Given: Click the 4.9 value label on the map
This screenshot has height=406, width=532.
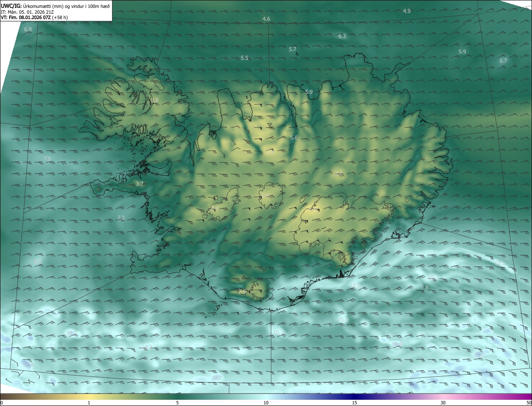Looking at the screenshot, I should 407,11.
